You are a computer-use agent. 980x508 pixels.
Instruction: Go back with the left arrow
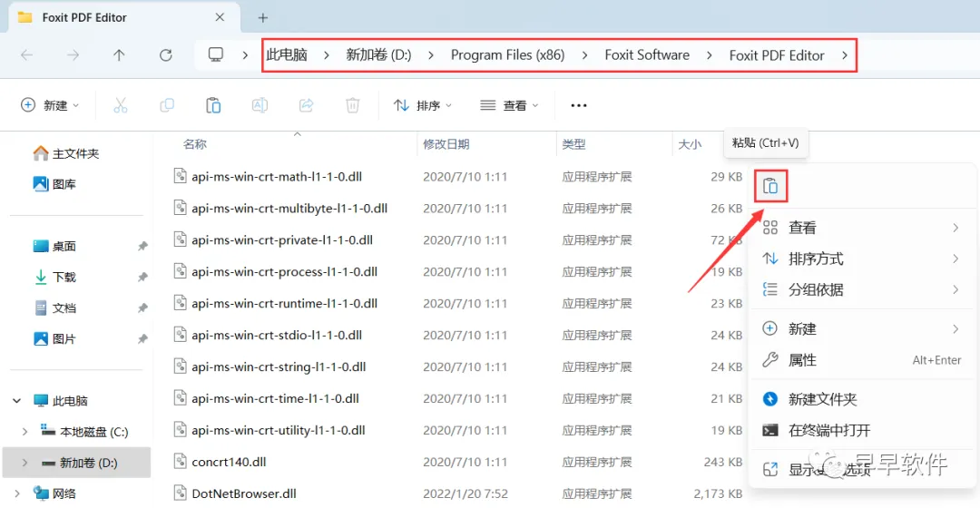(27, 55)
